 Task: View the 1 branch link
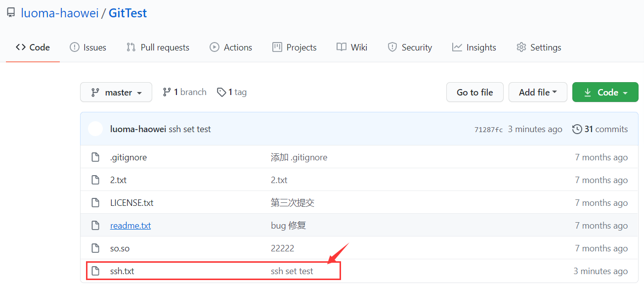pos(184,92)
